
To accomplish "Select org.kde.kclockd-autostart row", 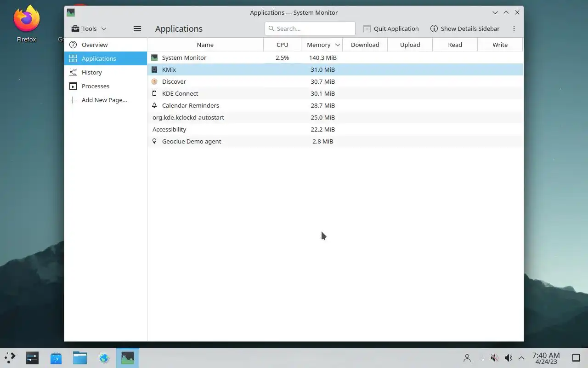I will [x=335, y=117].
